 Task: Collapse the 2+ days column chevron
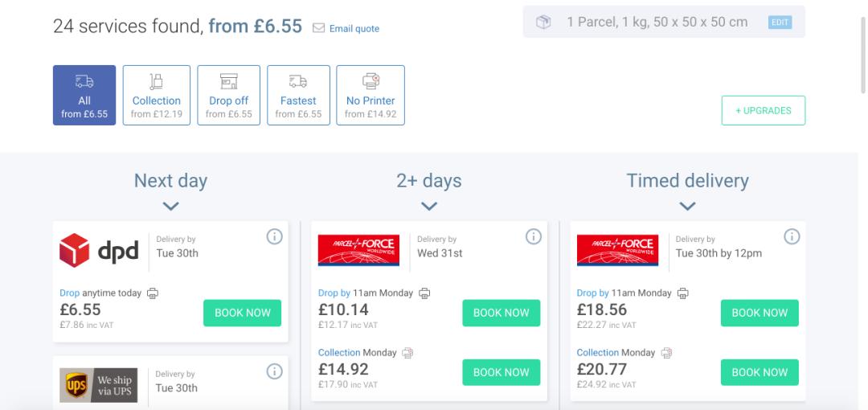(429, 207)
